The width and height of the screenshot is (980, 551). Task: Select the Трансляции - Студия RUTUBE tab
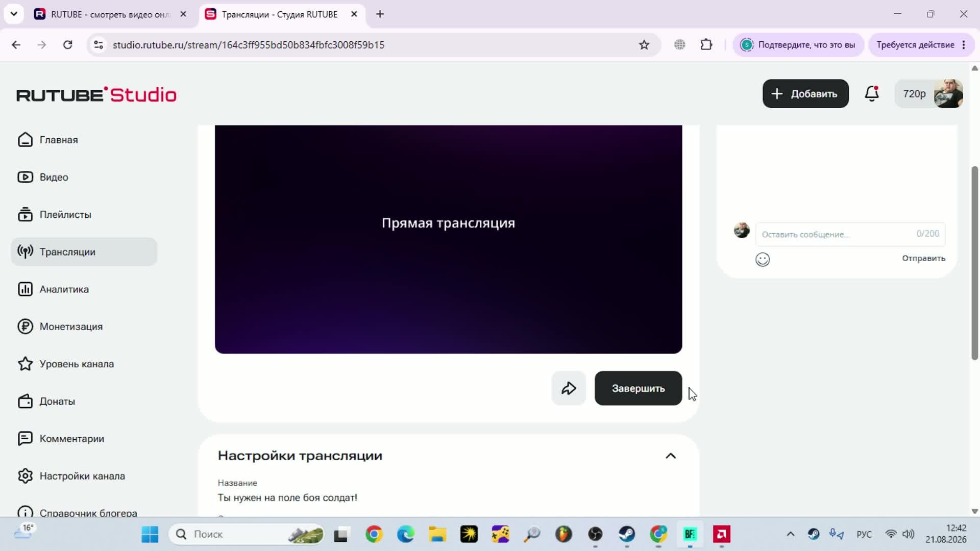tap(279, 14)
